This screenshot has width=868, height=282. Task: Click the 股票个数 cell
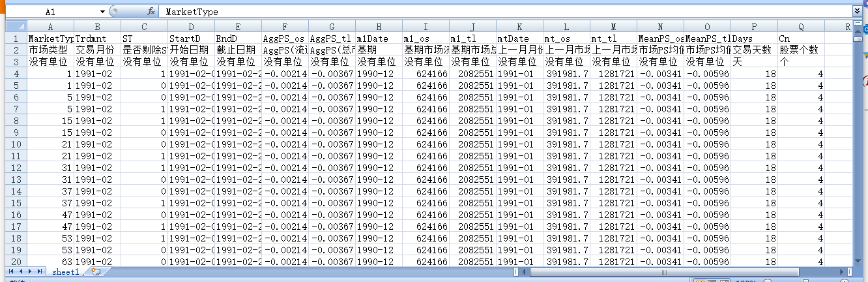[x=801, y=50]
